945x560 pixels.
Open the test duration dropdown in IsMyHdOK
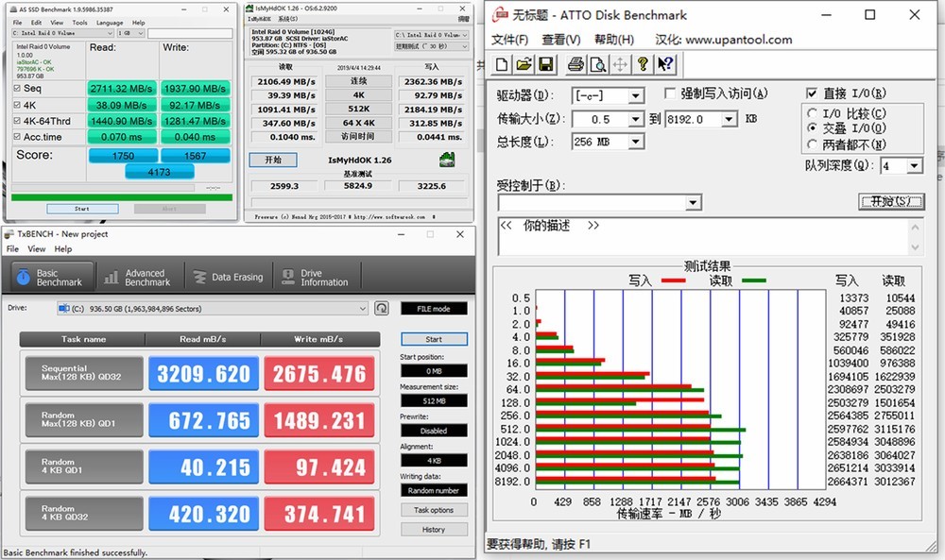pyautogui.click(x=432, y=46)
